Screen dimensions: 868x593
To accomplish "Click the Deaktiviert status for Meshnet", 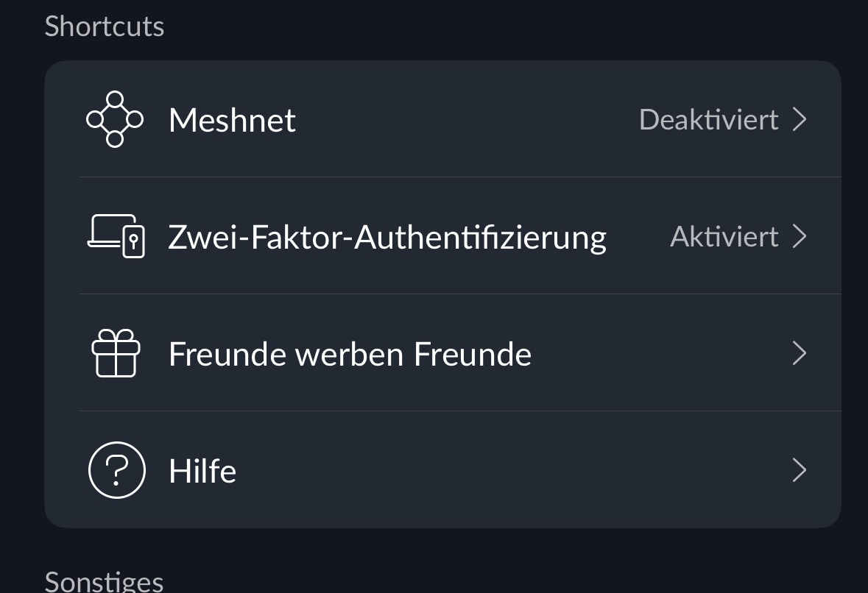I will click(708, 119).
